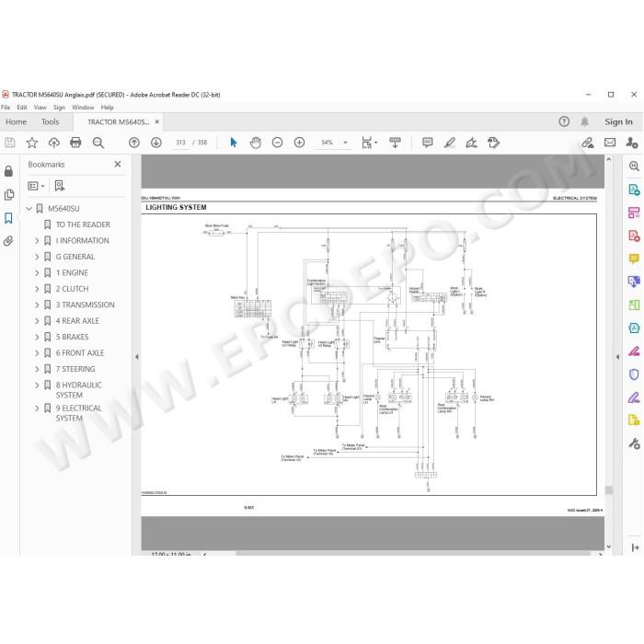Open the Attachments paperclip panel
Screen dimensions: 644x644
point(8,241)
